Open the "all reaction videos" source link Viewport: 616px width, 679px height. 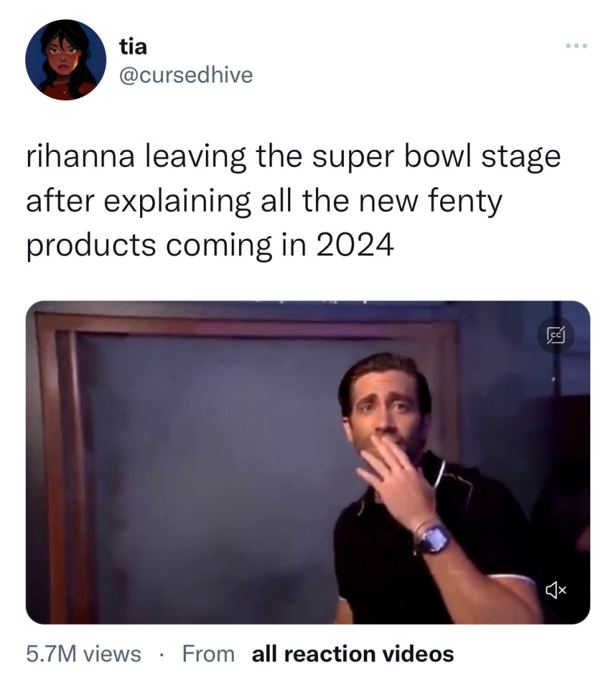click(352, 654)
